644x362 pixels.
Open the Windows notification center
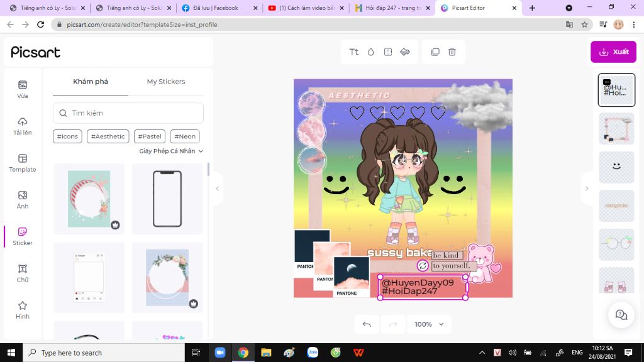pos(628,353)
